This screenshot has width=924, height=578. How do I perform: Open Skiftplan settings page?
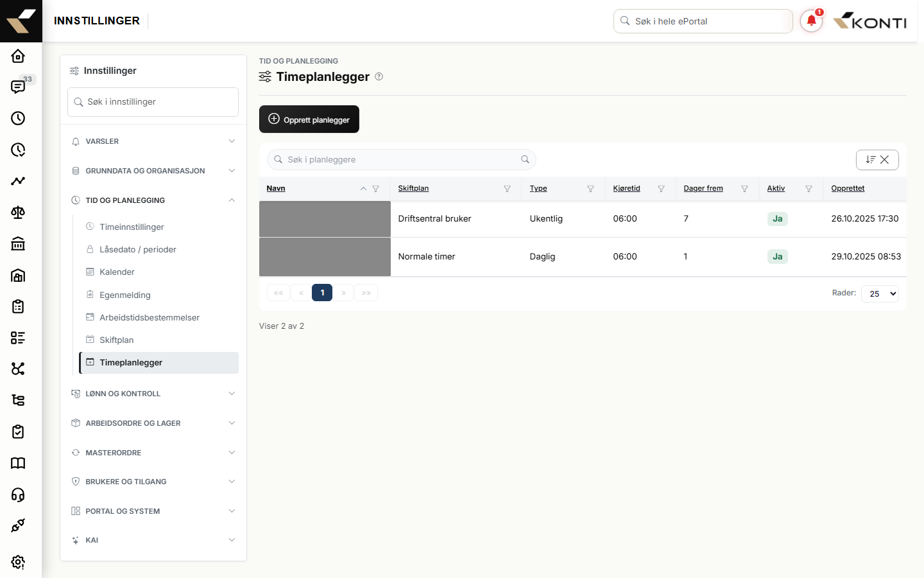(159, 340)
